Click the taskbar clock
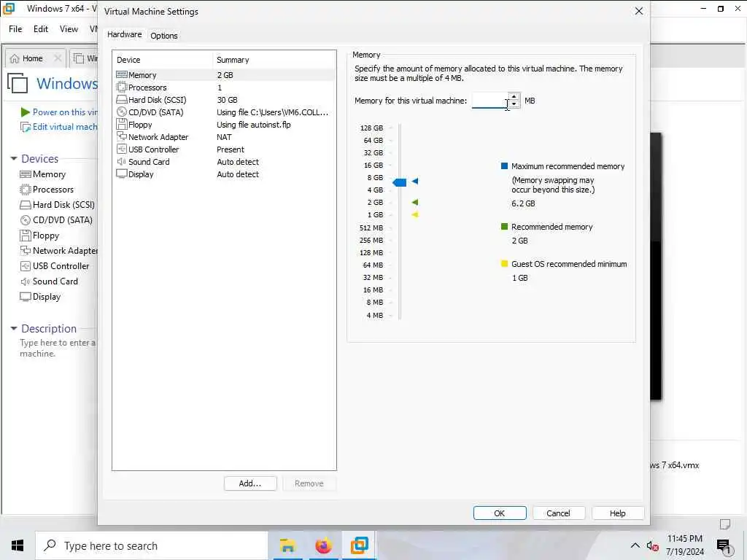Image resolution: width=747 pixels, height=560 pixels. (684, 545)
